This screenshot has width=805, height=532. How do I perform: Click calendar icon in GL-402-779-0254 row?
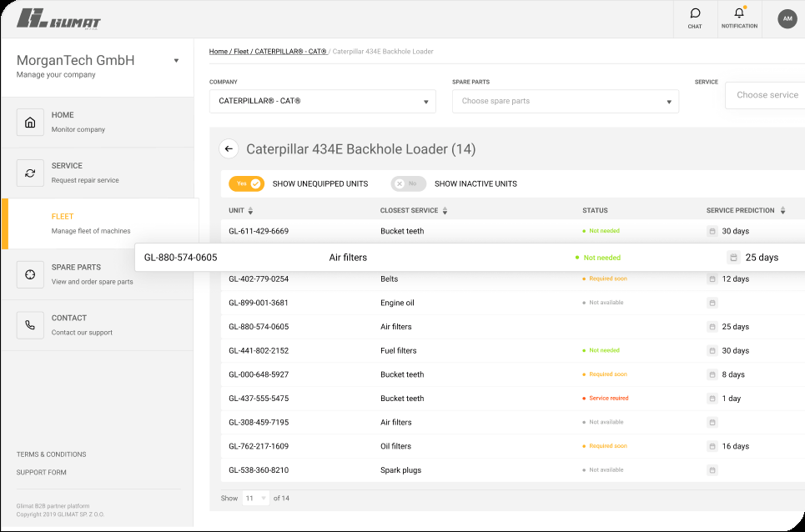click(712, 279)
